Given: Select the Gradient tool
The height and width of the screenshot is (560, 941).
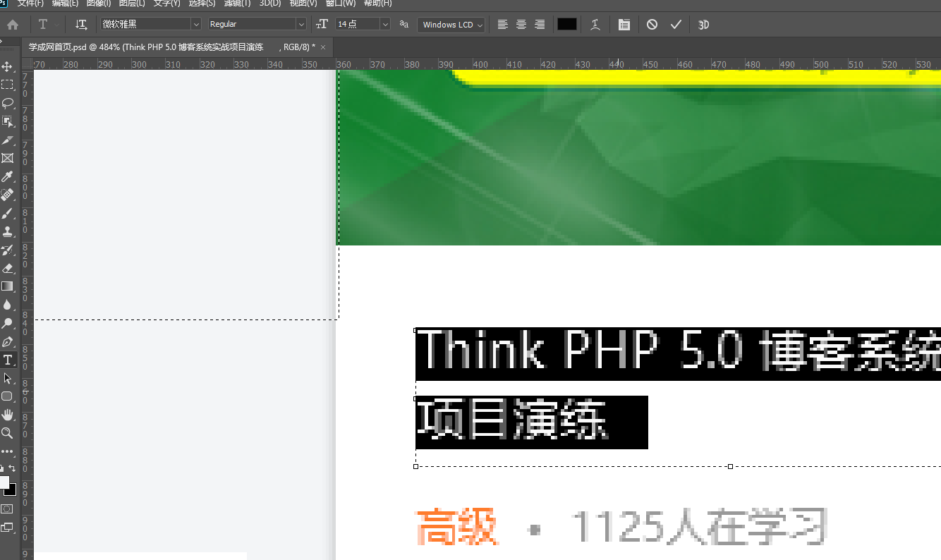Looking at the screenshot, I should coord(7,286).
